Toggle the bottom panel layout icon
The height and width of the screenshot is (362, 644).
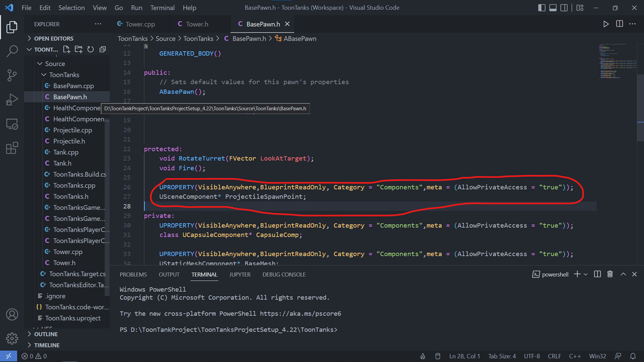click(x=553, y=7)
